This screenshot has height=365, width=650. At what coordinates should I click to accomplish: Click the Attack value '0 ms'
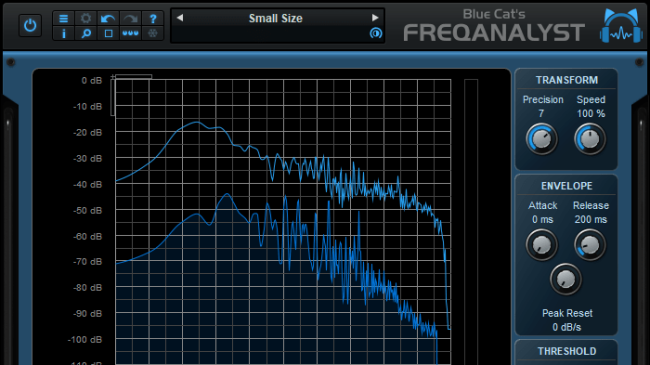tap(543, 219)
